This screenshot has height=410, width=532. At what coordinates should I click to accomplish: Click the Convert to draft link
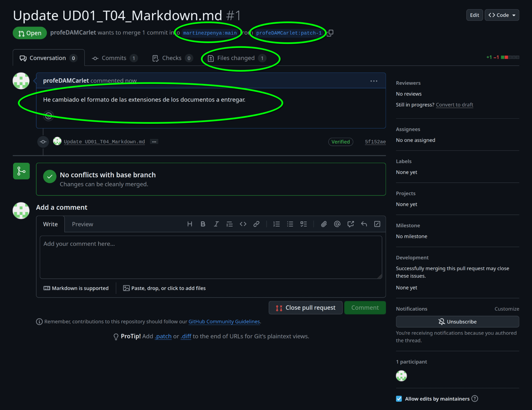pos(454,105)
